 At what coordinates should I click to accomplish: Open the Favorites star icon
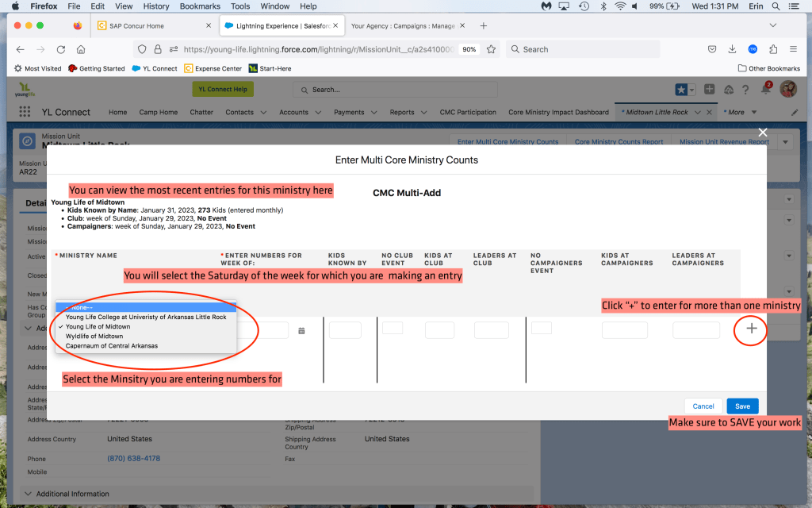click(680, 90)
